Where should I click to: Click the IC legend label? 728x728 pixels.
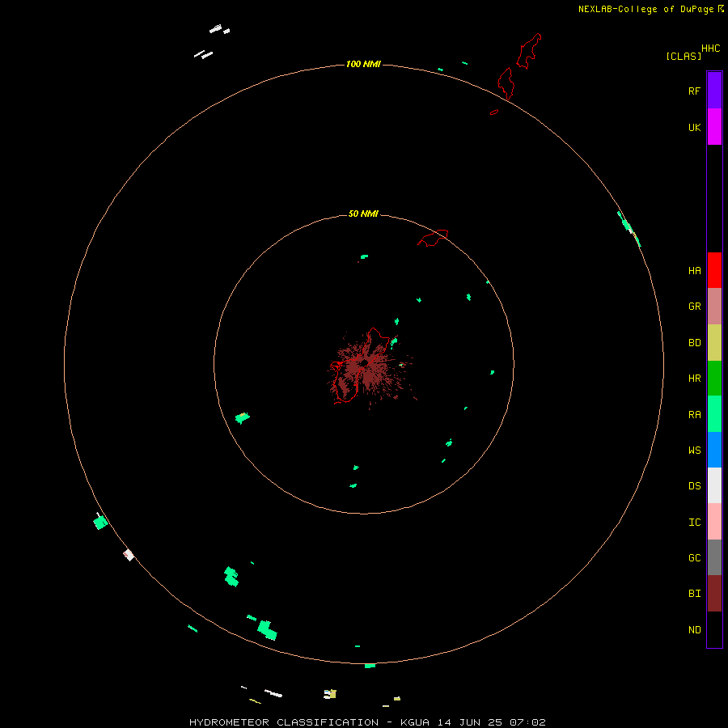point(694,523)
